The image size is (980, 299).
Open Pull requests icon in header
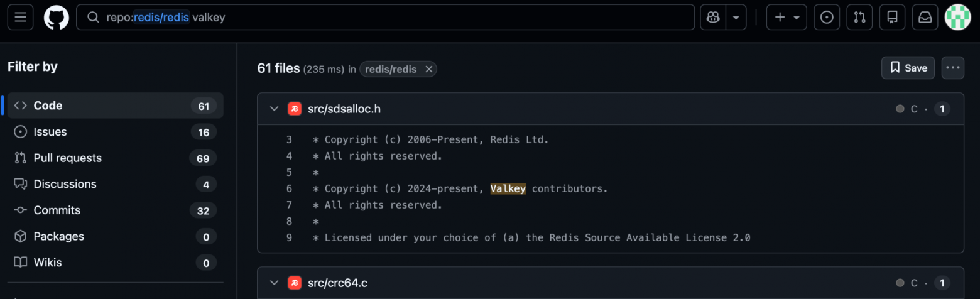(x=859, y=18)
